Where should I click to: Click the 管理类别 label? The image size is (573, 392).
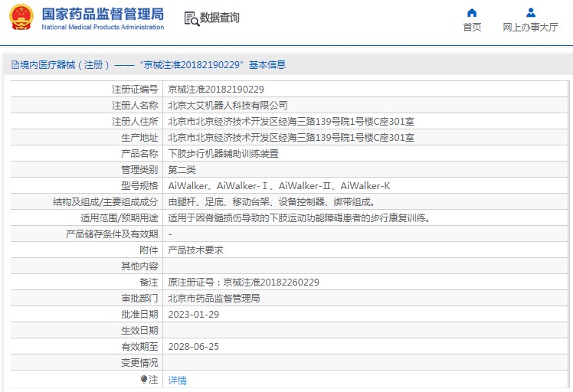coord(139,170)
